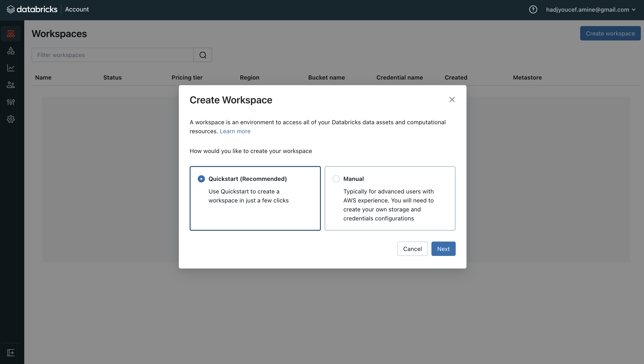Close the Create Workspace dialog

452,100
